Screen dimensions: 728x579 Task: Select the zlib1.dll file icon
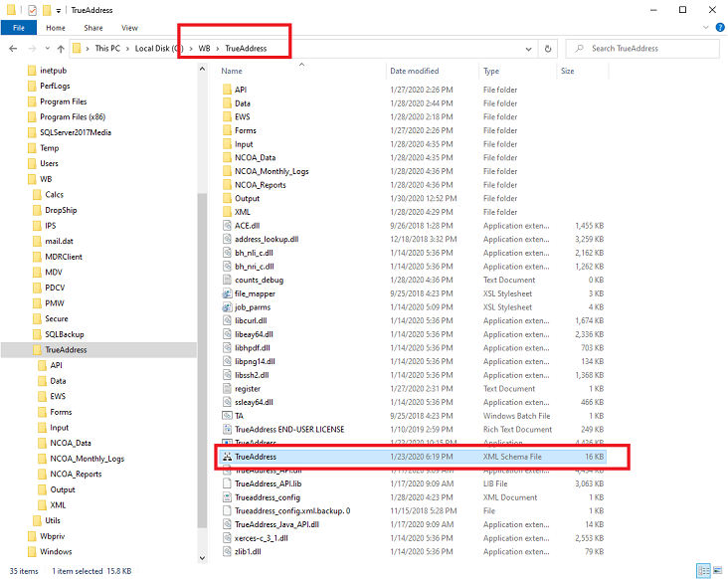(227, 551)
